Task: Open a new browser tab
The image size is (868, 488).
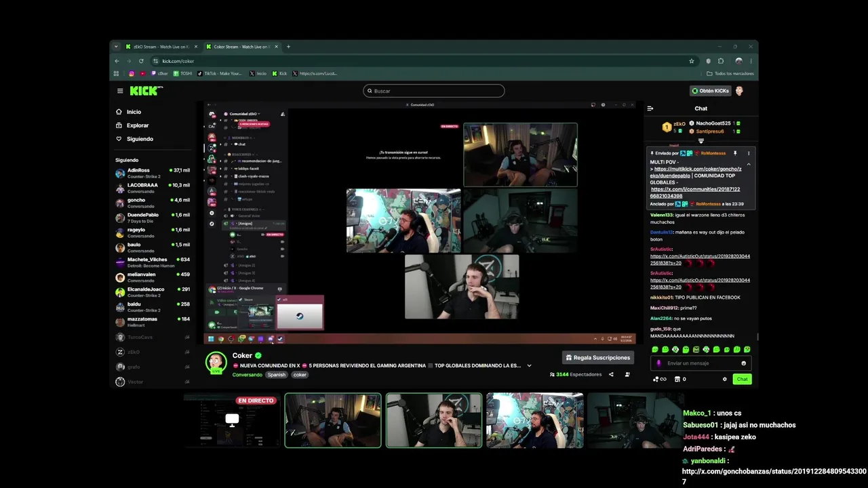Action: (x=288, y=47)
